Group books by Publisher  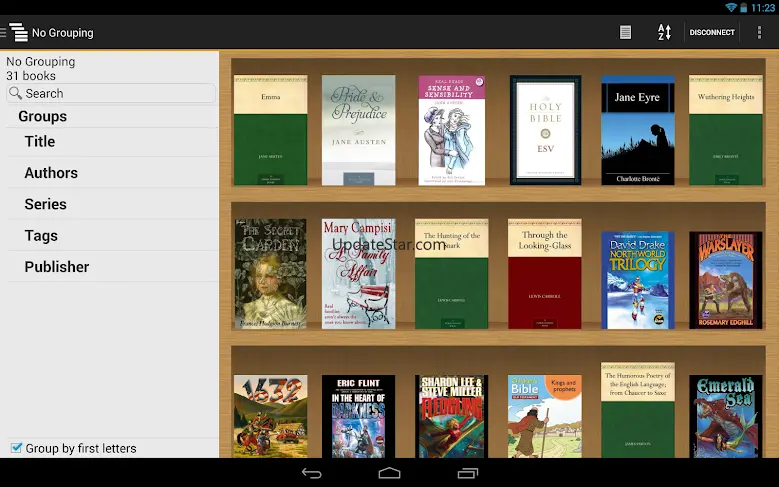[x=57, y=267]
